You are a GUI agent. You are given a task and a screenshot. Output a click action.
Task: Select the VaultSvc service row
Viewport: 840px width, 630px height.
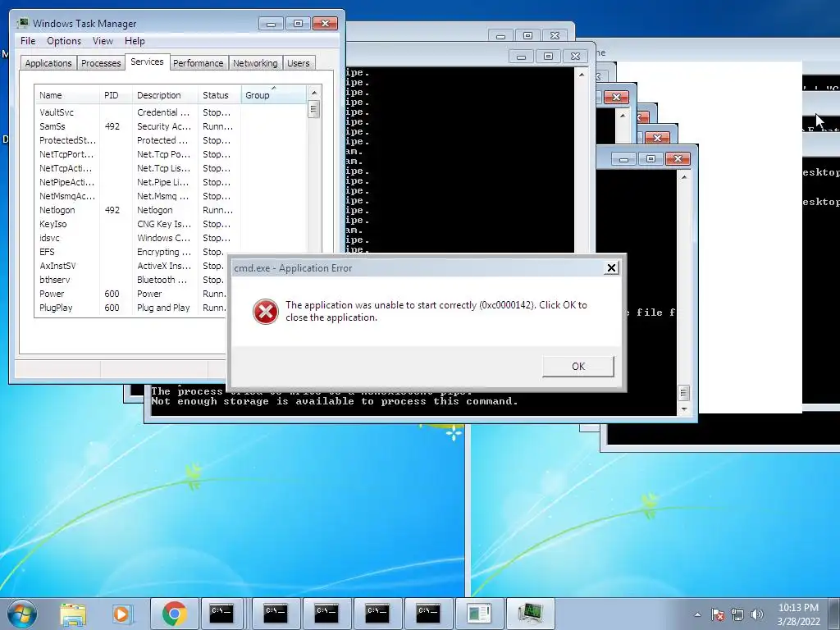point(171,112)
